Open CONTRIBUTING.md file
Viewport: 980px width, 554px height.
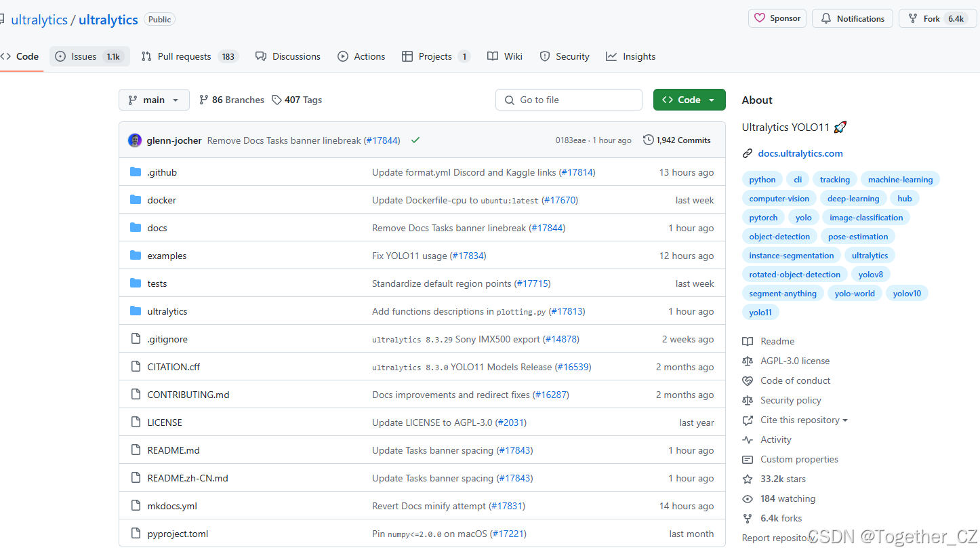pyautogui.click(x=188, y=395)
